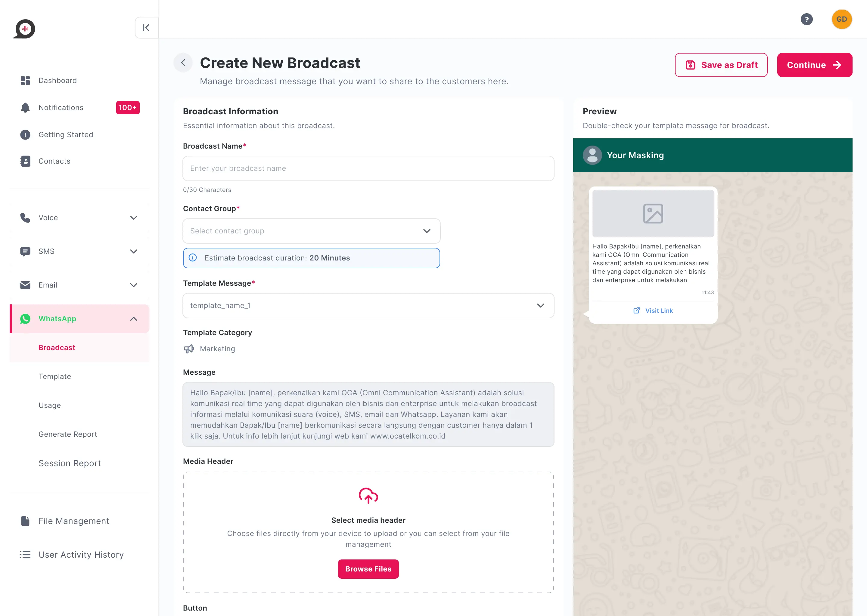
Task: Collapse the WhatsApp section chevron
Action: click(x=134, y=319)
